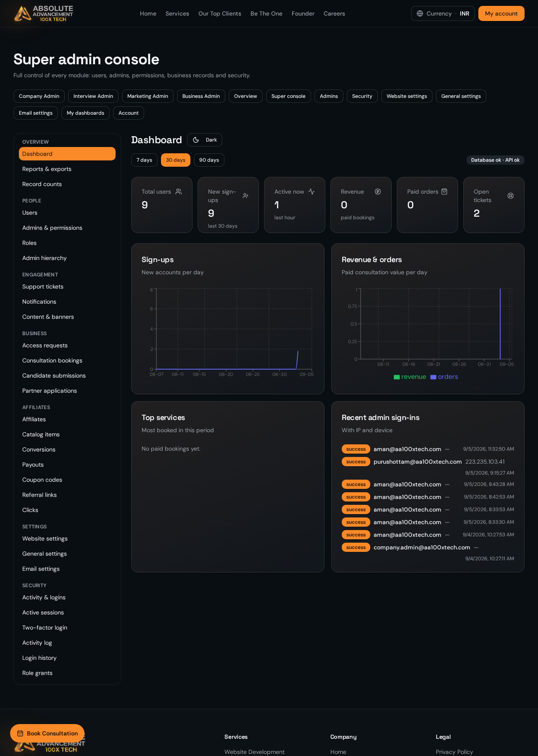Viewport: 538px width, 756px height.
Task: Switch to the Interview Admin tab
Action: 93,96
